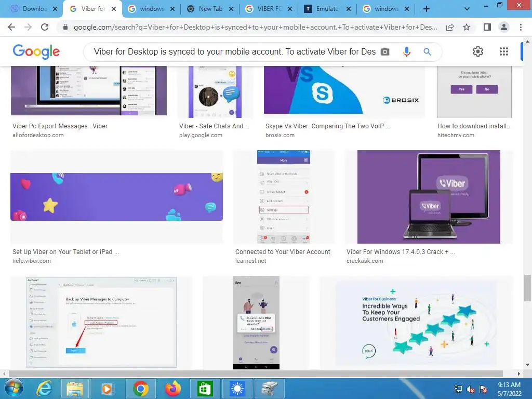Start voice search with the microphone icon
Image resolution: width=532 pixels, height=399 pixels.
(406, 52)
